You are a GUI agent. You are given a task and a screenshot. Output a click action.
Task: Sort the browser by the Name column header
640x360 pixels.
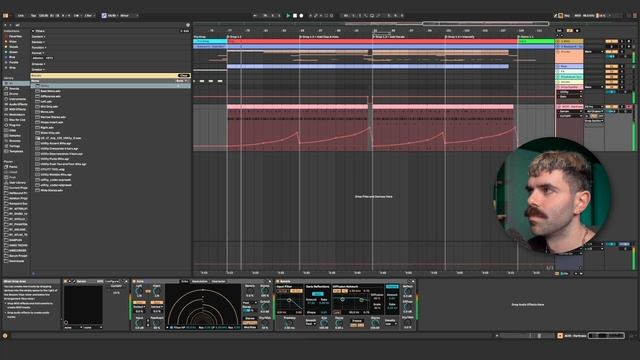35,81
